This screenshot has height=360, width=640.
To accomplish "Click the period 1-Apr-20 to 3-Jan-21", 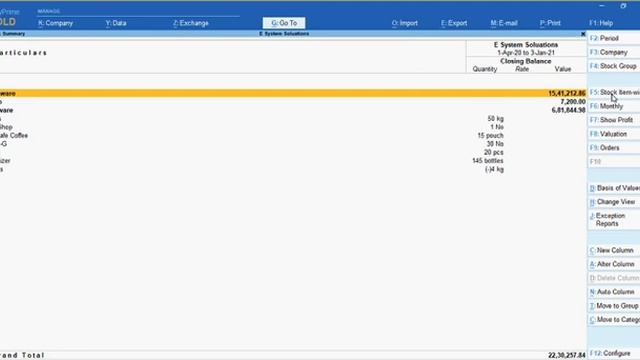I will [x=526, y=53].
